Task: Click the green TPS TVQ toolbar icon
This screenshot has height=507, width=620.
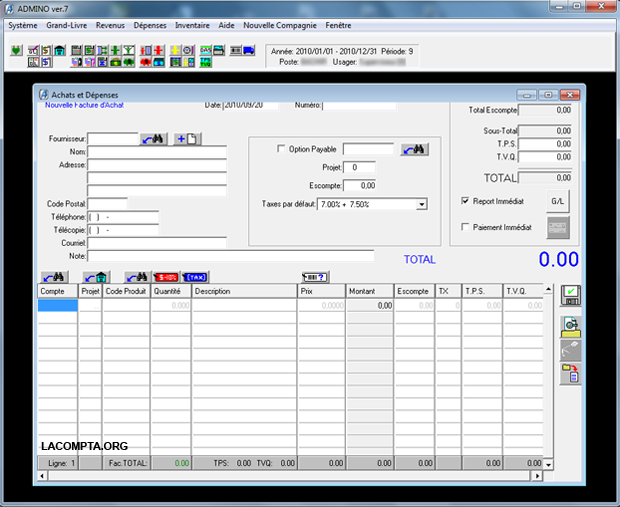Action: (x=206, y=62)
